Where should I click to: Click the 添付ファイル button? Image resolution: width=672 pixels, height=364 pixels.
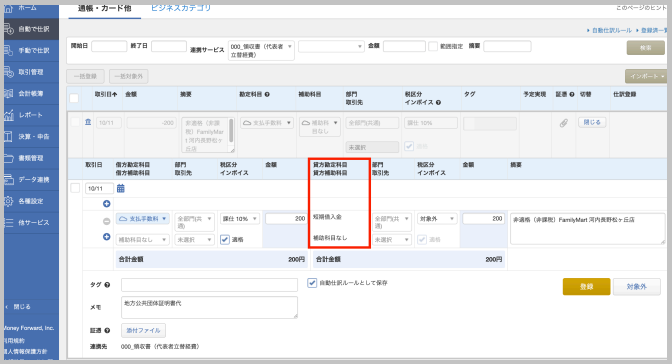click(x=143, y=331)
